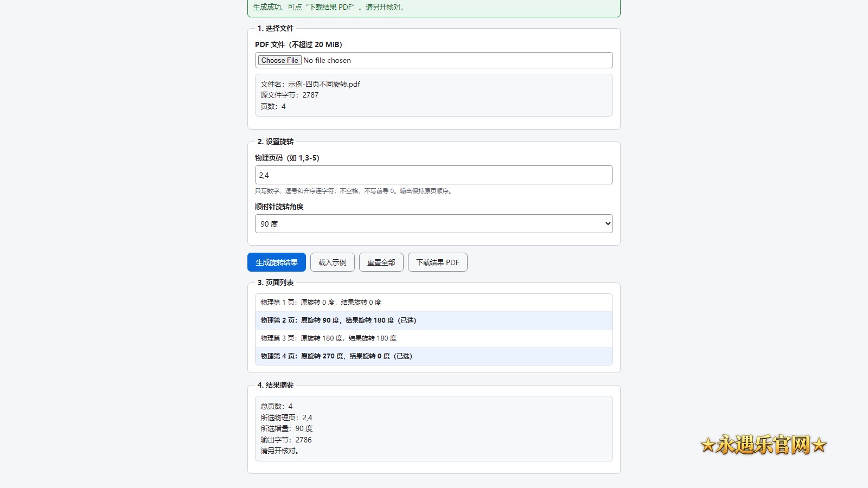Download result with 下载结果 PDF button
Viewport: 868px width, 488px height.
click(x=438, y=262)
